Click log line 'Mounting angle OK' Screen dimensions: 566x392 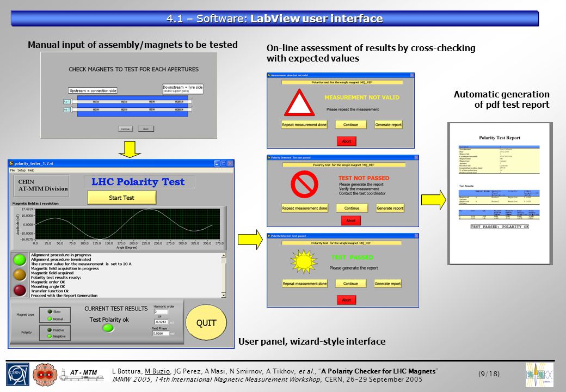48,286
